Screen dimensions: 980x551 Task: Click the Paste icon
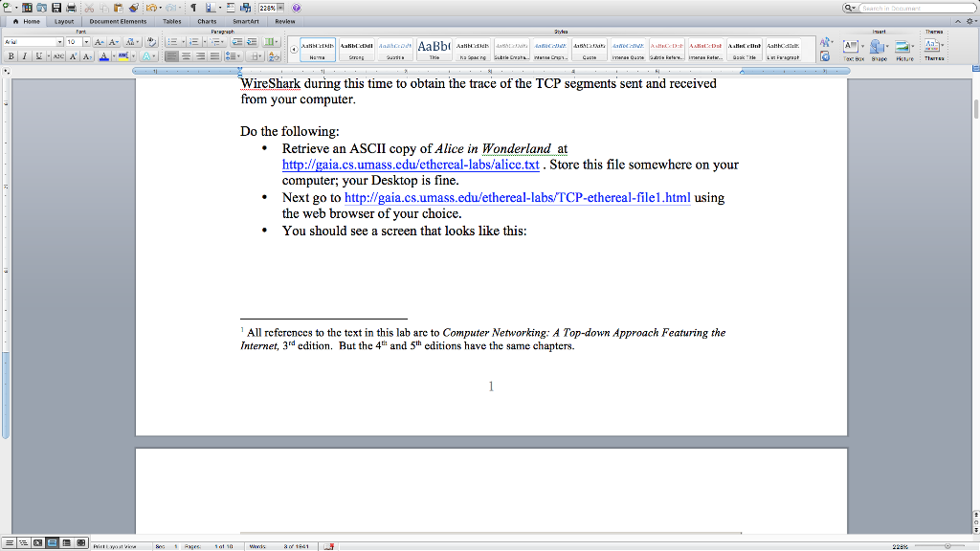pyautogui.click(x=118, y=8)
